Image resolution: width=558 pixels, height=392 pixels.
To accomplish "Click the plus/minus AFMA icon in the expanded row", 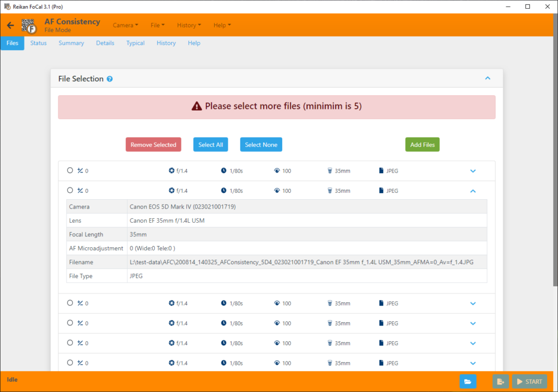I will 80,191.
